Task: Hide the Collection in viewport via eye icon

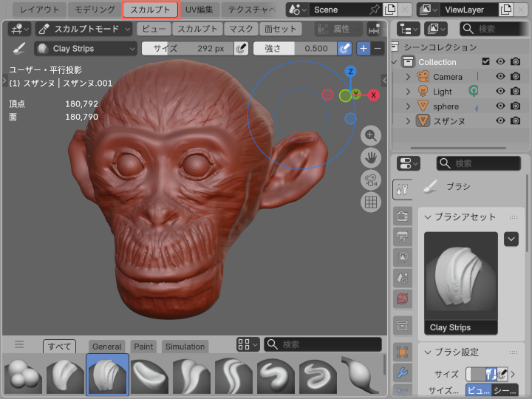Action: (500, 61)
